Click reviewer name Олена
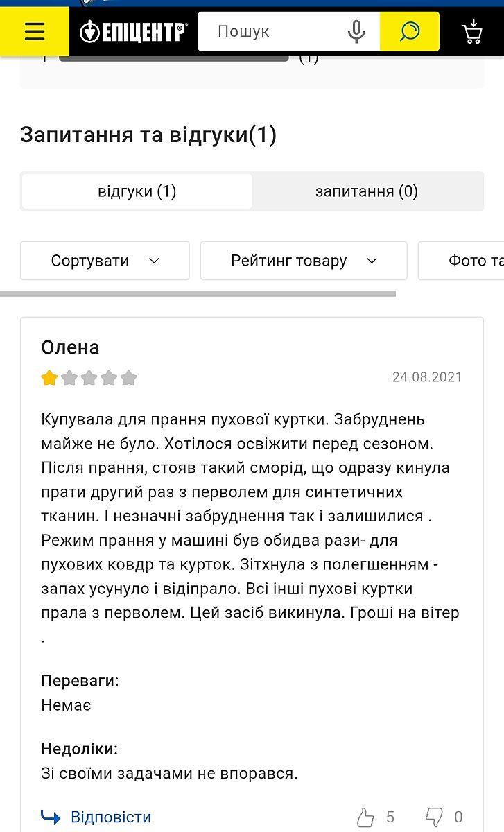 71,347
